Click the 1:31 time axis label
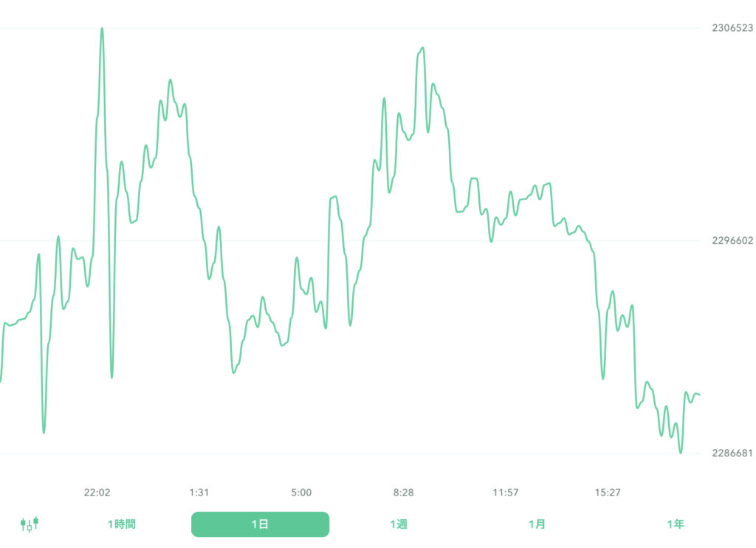 pos(199,493)
